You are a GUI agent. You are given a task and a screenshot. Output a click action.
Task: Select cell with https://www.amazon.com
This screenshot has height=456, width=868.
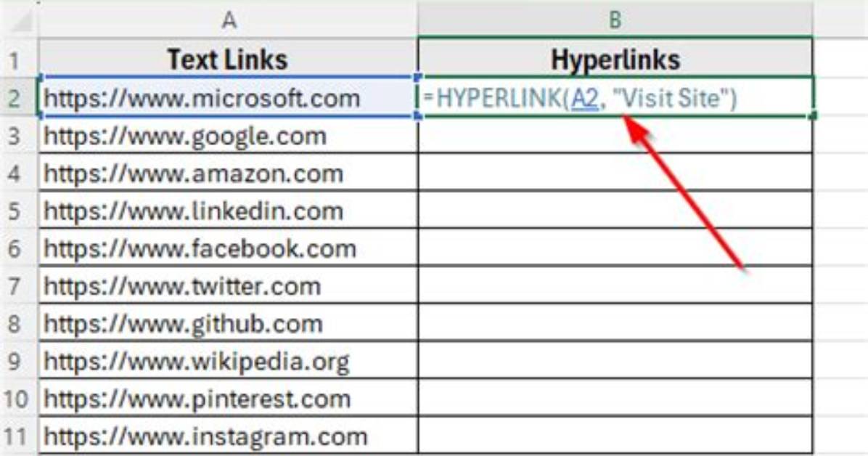click(x=228, y=174)
